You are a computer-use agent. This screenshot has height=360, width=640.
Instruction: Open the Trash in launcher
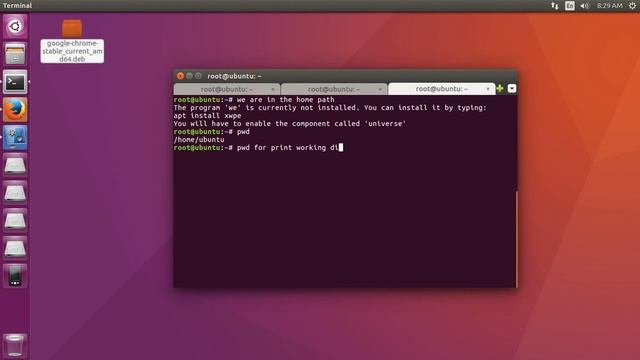(x=15, y=345)
